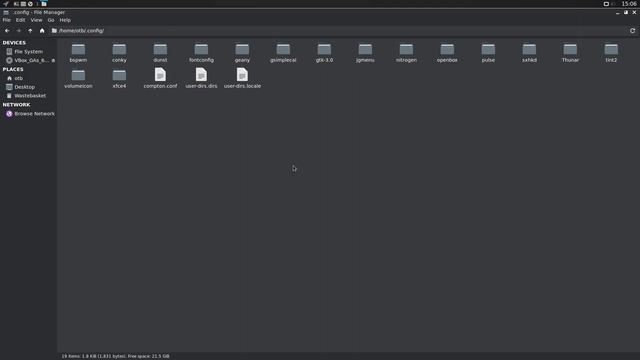Go to the parent folder via up arrow
The width and height of the screenshot is (640, 360).
pyautogui.click(x=30, y=31)
